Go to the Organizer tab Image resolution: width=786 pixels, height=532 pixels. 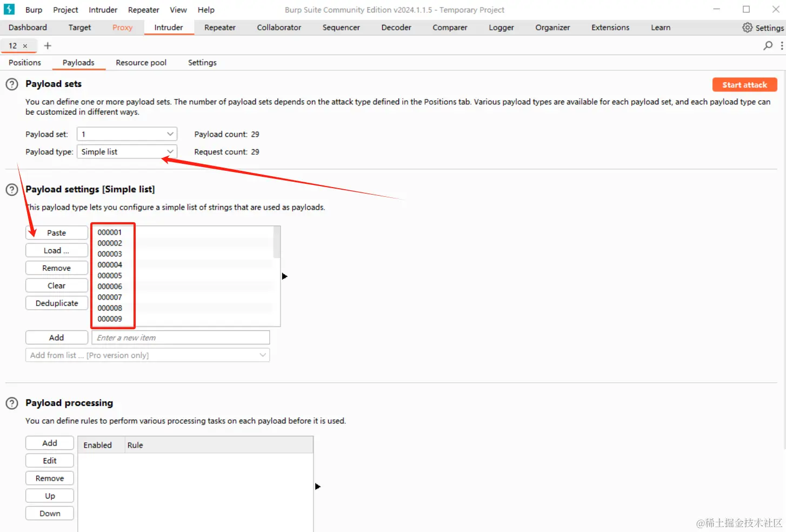[552, 28]
